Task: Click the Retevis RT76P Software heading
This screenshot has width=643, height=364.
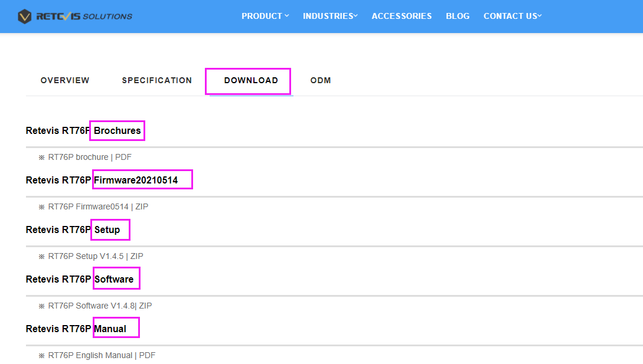Action: click(x=80, y=280)
